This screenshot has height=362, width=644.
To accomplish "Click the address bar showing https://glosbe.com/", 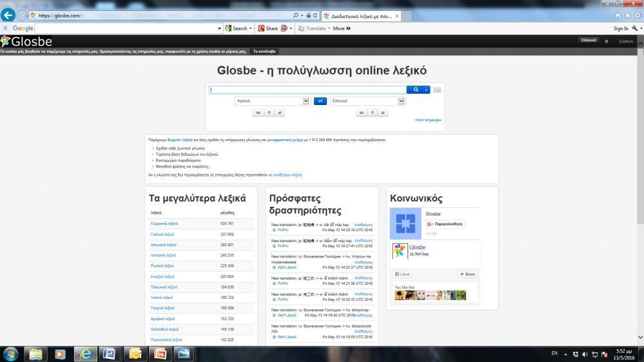I will coord(160,15).
